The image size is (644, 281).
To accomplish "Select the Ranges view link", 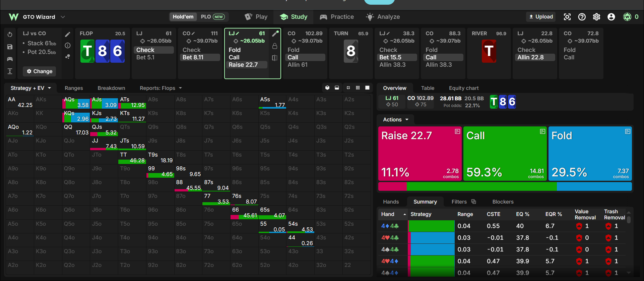I will [x=74, y=88].
